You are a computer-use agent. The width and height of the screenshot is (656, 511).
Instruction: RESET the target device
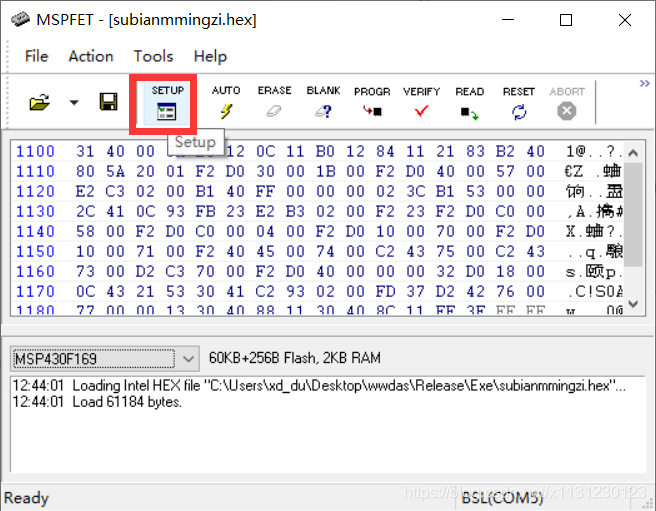519,104
